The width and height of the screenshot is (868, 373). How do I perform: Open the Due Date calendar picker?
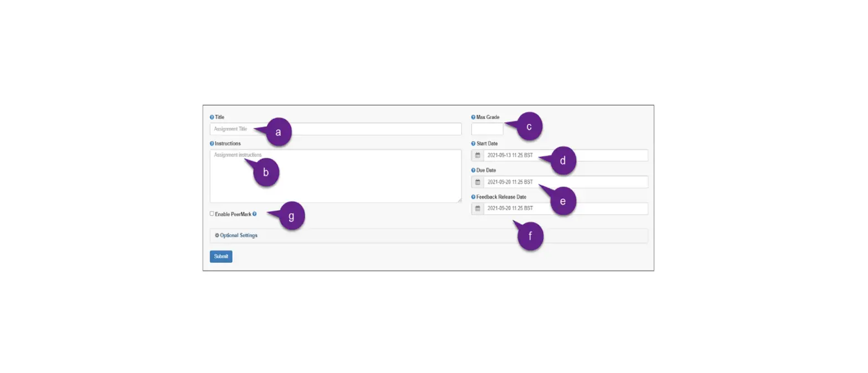pos(477,182)
